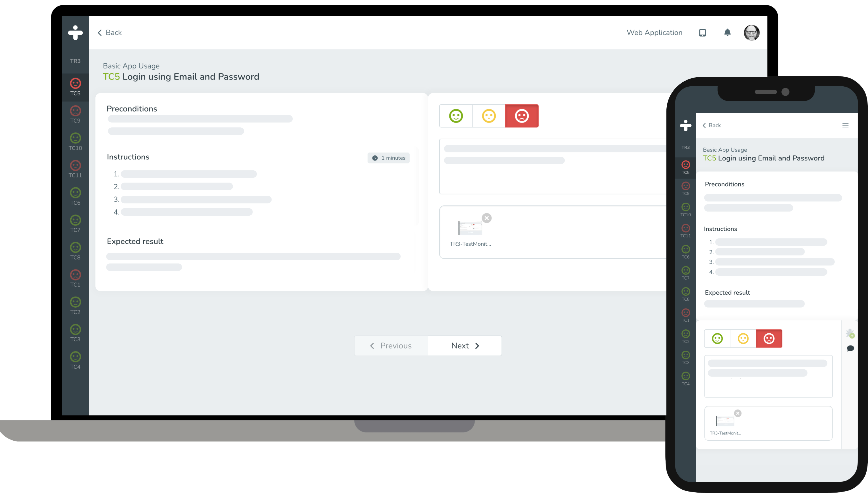Open the Web Application dropdown menu
Screen dimensions: 868x493
pos(655,33)
